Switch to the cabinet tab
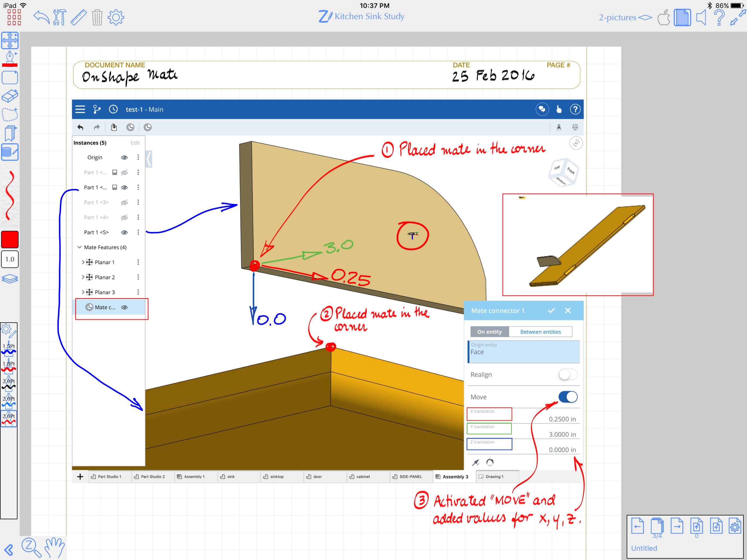The height and width of the screenshot is (560, 747). [x=368, y=476]
